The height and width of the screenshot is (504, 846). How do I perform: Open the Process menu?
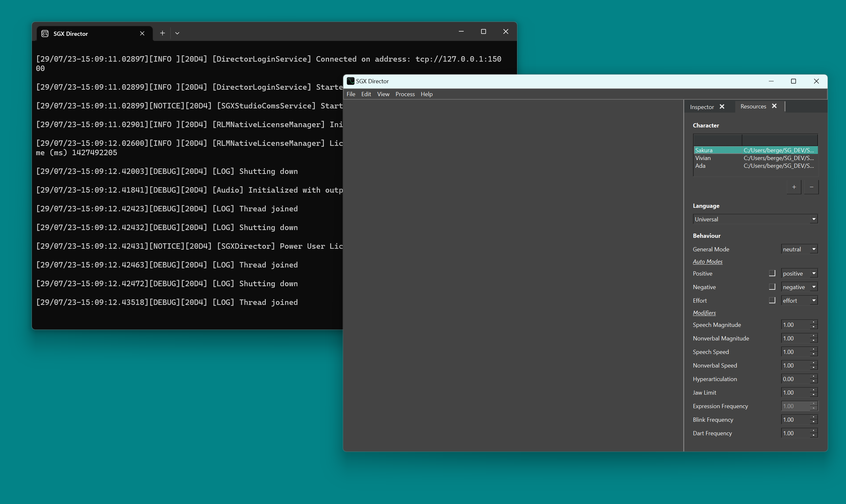point(405,94)
